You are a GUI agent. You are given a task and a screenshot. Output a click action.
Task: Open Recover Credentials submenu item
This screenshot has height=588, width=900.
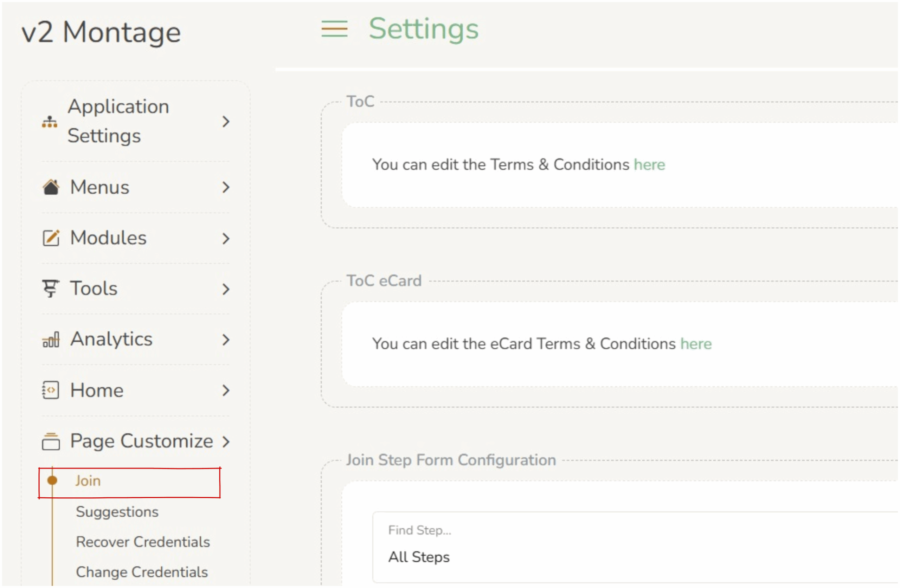(143, 542)
